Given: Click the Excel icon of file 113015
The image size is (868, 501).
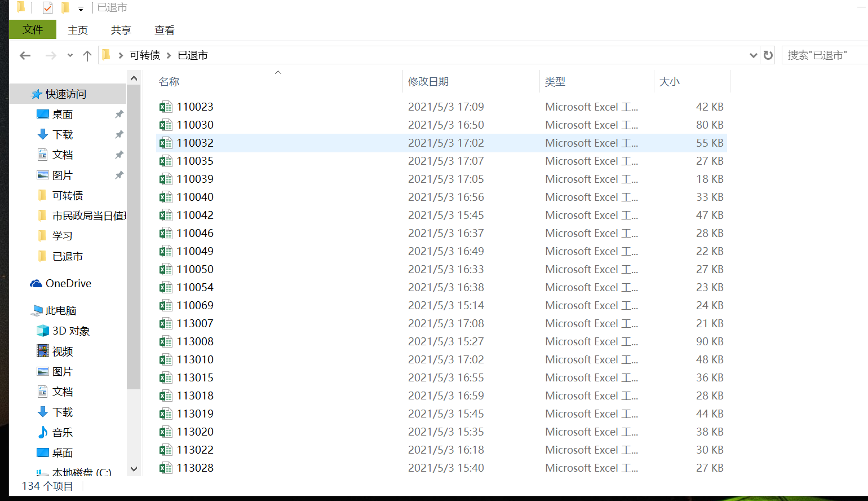Looking at the screenshot, I should pyautogui.click(x=166, y=377).
